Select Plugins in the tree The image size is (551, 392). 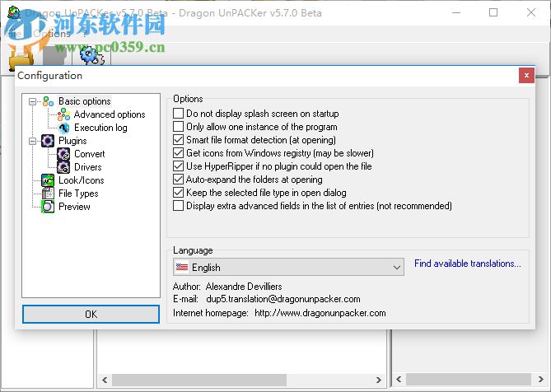click(72, 141)
